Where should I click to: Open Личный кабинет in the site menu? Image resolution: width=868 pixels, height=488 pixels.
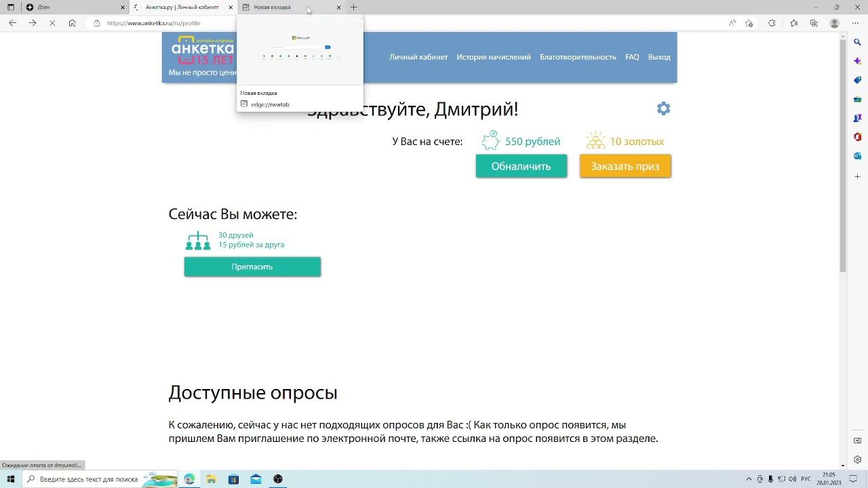coord(418,57)
